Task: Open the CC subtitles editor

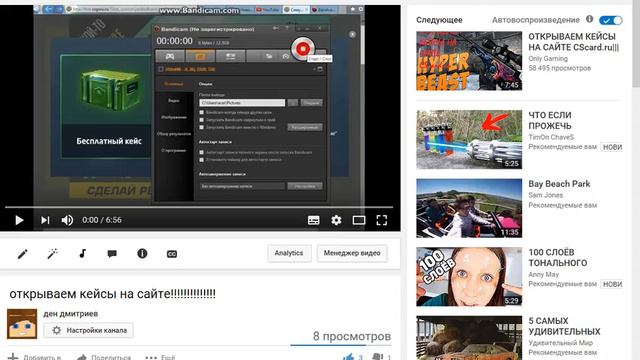Action: point(172,254)
